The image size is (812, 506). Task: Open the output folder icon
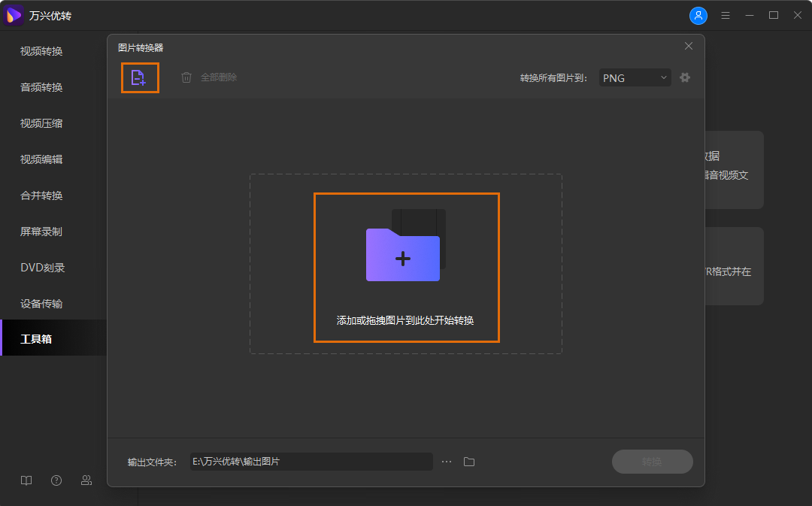469,462
